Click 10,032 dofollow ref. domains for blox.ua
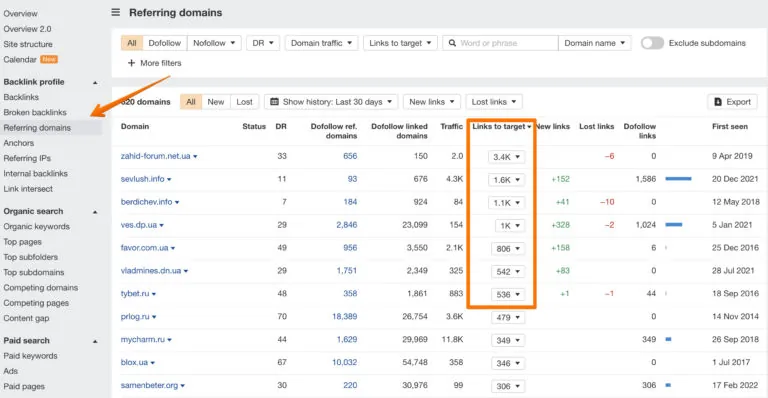Image resolution: width=768 pixels, height=398 pixels. (x=344, y=362)
